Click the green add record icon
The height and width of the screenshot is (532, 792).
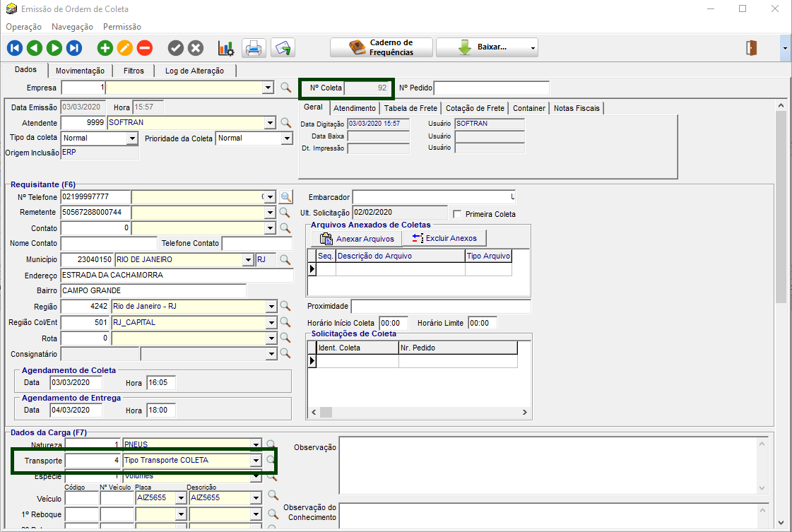tap(105, 48)
